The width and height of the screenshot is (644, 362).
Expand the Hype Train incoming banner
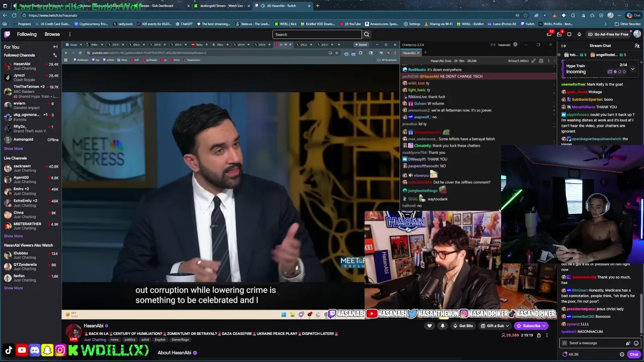tap(632, 69)
